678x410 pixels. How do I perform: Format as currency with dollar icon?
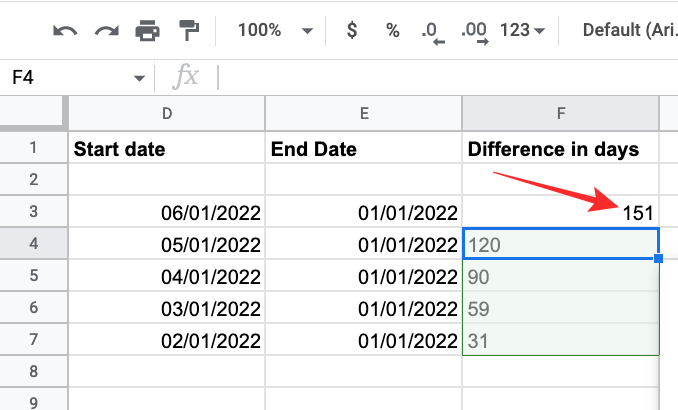352,31
